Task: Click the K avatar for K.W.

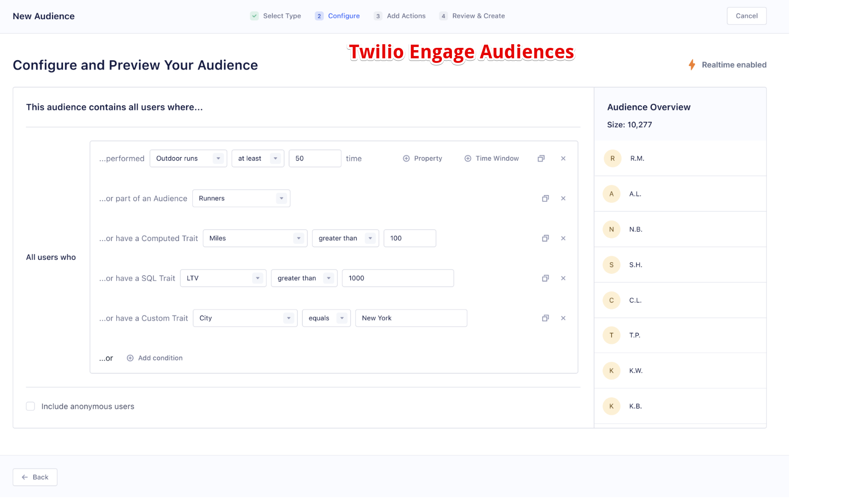Action: point(612,370)
